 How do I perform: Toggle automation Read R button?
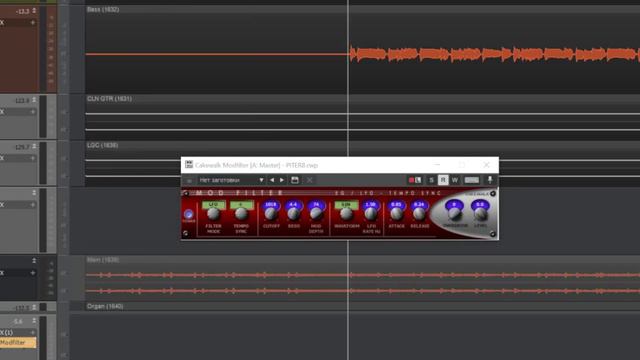coord(443,180)
